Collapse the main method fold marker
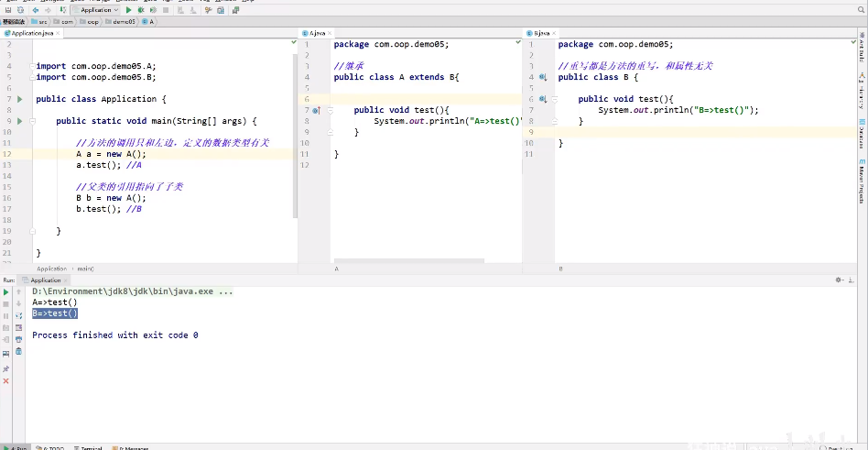 pos(33,121)
